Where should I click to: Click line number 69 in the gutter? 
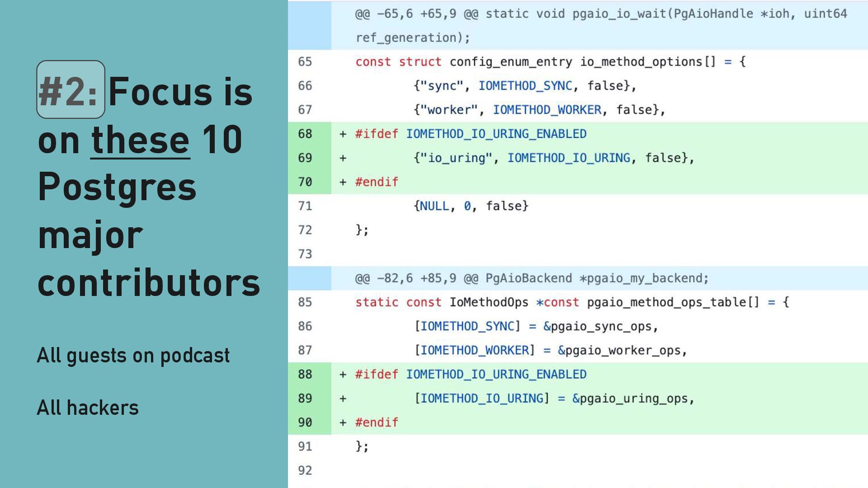click(305, 158)
